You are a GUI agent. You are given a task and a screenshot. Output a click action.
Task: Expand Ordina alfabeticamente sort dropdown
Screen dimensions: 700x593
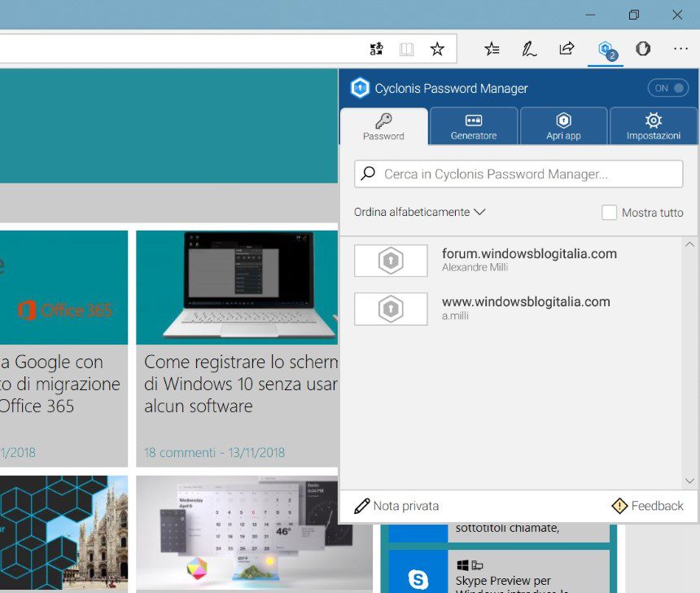click(419, 212)
